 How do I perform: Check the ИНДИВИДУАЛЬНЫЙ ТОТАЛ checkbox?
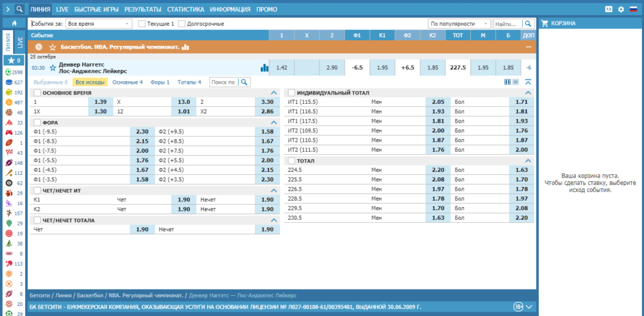pyautogui.click(x=292, y=93)
